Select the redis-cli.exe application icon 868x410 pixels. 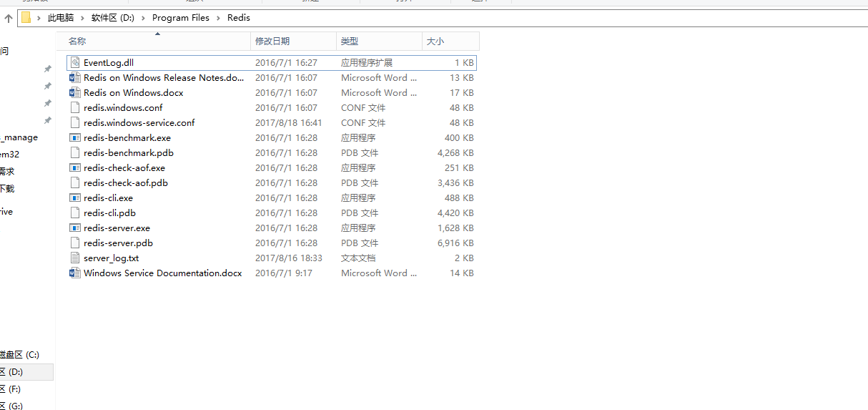click(x=75, y=198)
